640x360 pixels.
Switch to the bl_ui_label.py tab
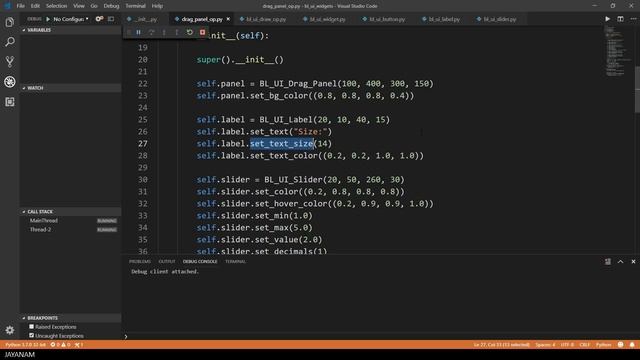tap(444, 19)
